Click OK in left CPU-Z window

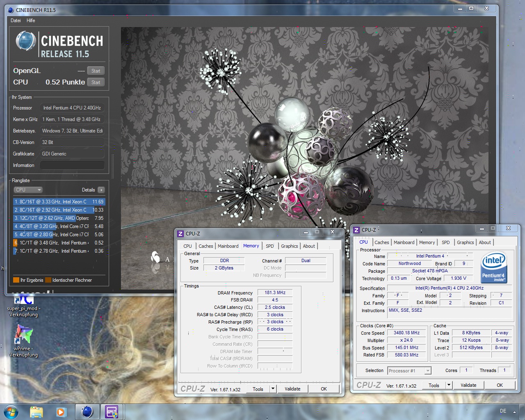[x=324, y=389]
